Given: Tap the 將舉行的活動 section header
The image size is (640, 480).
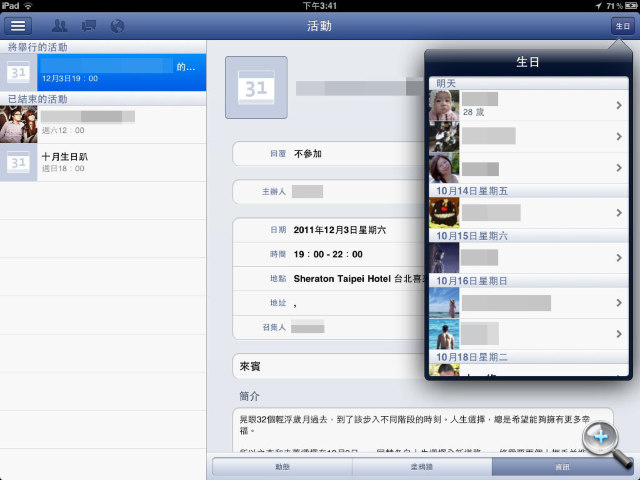Looking at the screenshot, I should click(x=103, y=47).
